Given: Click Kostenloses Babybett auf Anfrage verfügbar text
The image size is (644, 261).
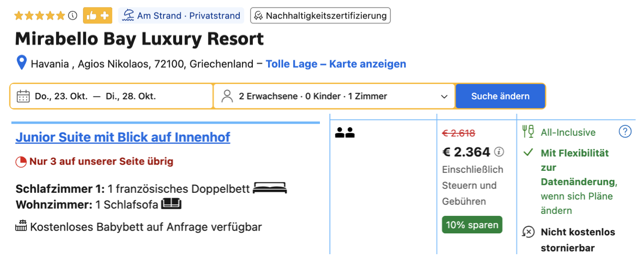Looking at the screenshot, I should click(x=146, y=227).
